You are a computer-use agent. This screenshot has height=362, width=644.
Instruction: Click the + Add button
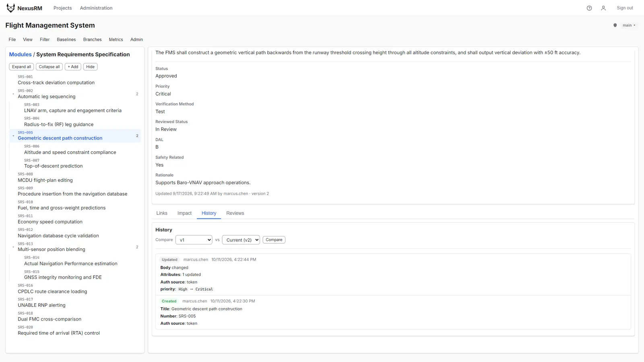tap(73, 67)
